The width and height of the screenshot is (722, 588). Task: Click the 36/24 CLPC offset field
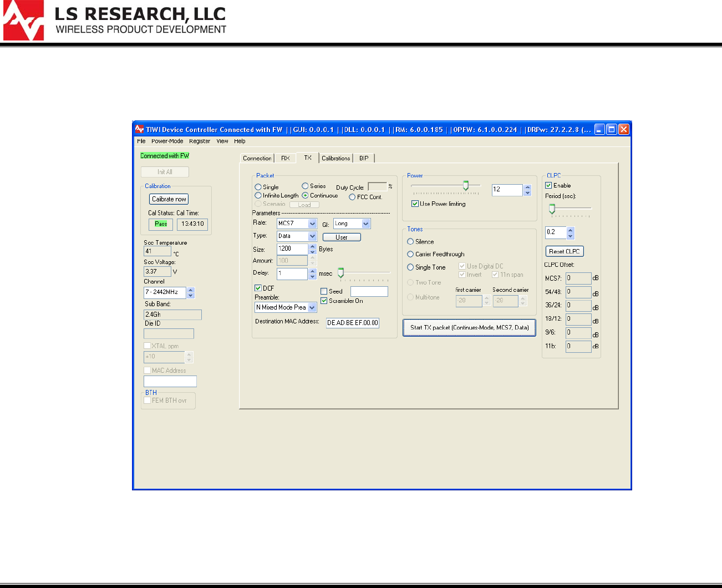tap(578, 306)
